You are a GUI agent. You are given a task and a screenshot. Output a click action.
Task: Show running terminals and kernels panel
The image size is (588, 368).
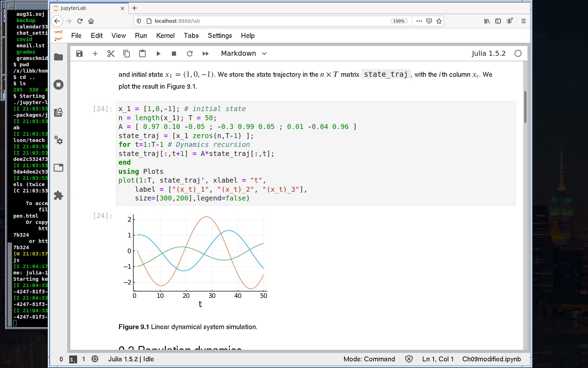coord(58,84)
